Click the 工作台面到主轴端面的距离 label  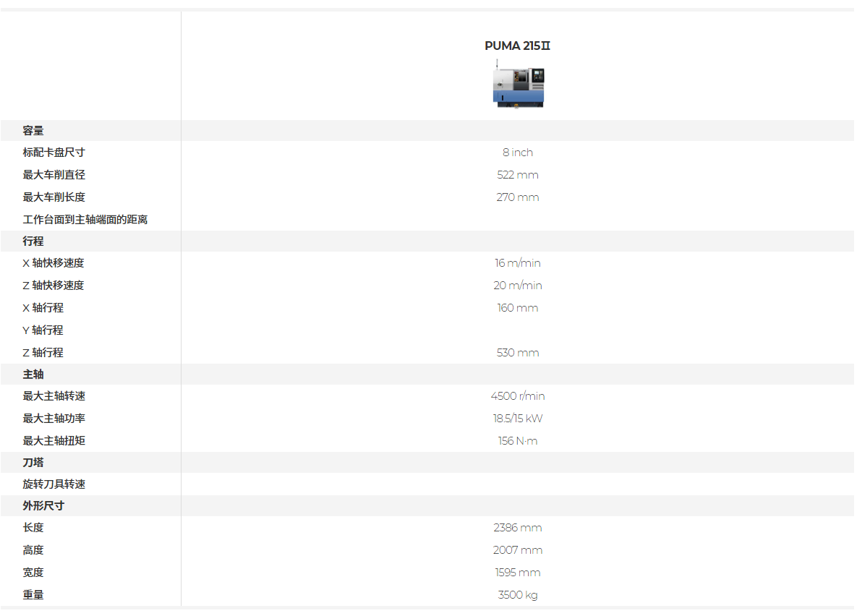85,220
